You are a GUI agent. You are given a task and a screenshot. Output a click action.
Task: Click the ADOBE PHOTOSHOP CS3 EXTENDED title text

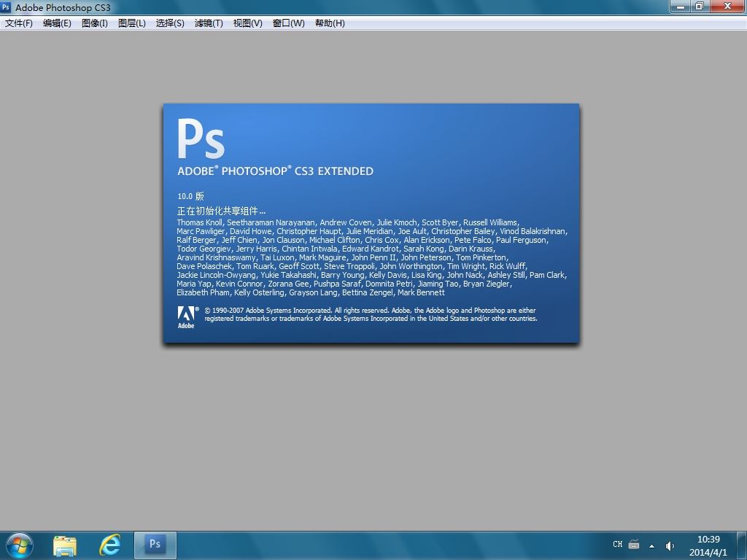(275, 171)
